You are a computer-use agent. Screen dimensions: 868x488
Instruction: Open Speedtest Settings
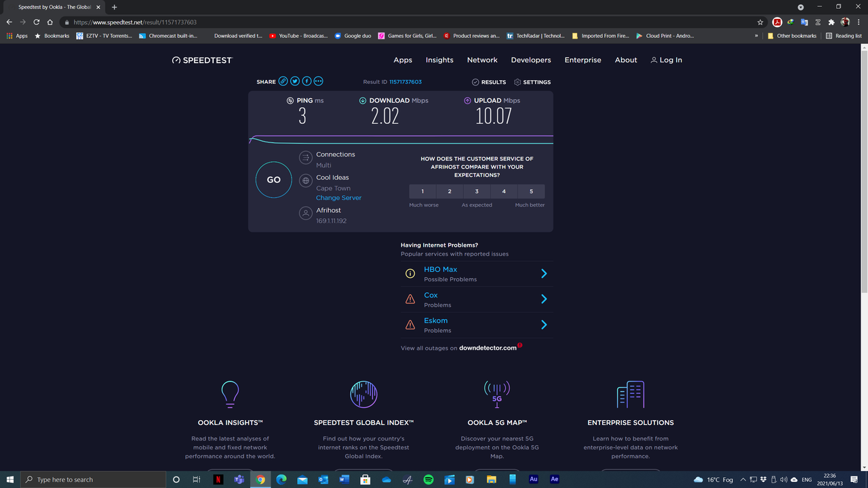[532, 82]
